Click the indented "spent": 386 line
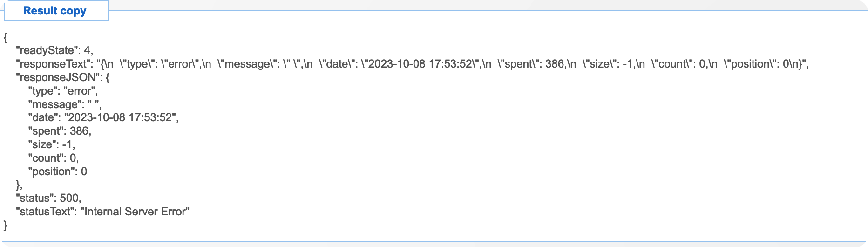 click(60, 131)
